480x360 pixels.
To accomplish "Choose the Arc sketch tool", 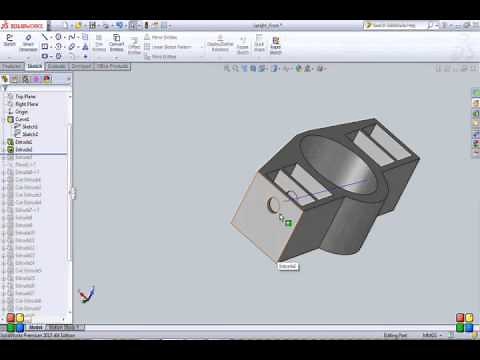I will (58, 46).
